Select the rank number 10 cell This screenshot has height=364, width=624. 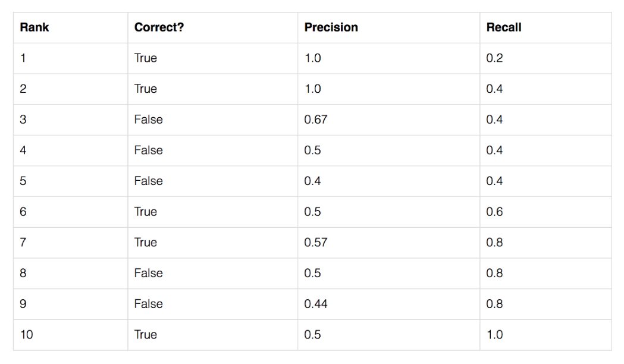coord(26,335)
